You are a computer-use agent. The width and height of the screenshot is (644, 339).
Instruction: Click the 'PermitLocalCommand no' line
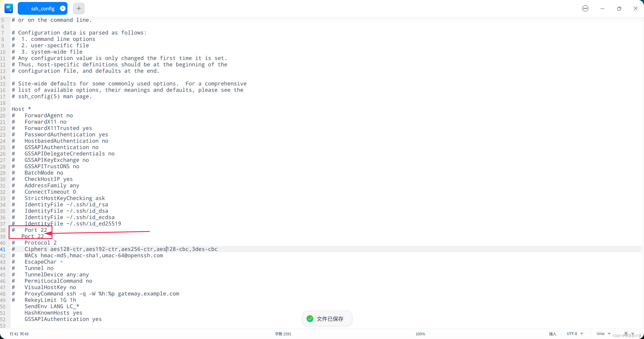point(52,281)
